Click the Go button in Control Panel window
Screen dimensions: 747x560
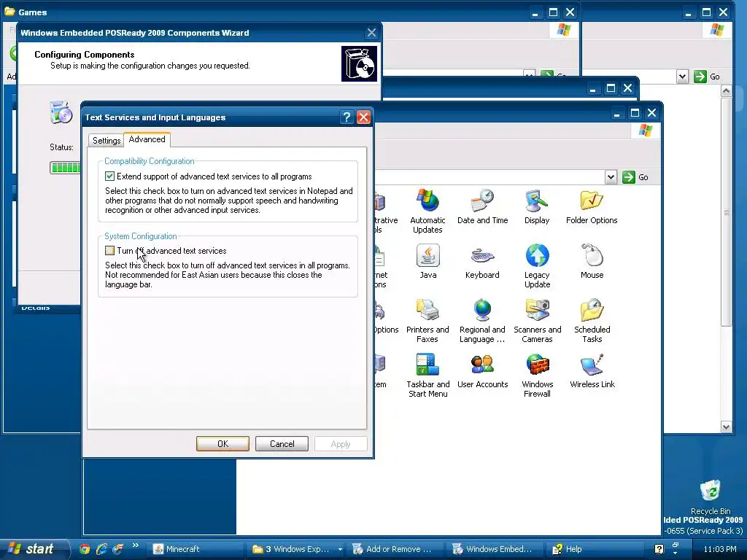point(636,177)
